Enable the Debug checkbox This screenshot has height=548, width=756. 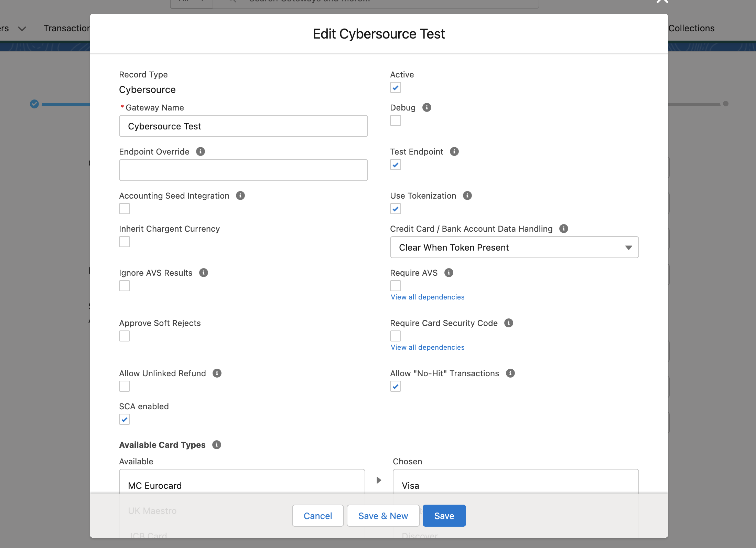395,120
